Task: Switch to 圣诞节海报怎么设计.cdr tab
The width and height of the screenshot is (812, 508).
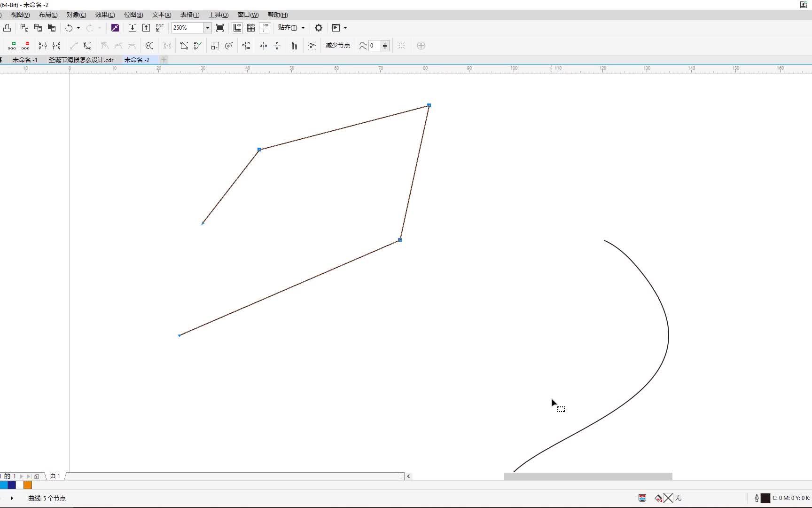Action: pos(81,60)
